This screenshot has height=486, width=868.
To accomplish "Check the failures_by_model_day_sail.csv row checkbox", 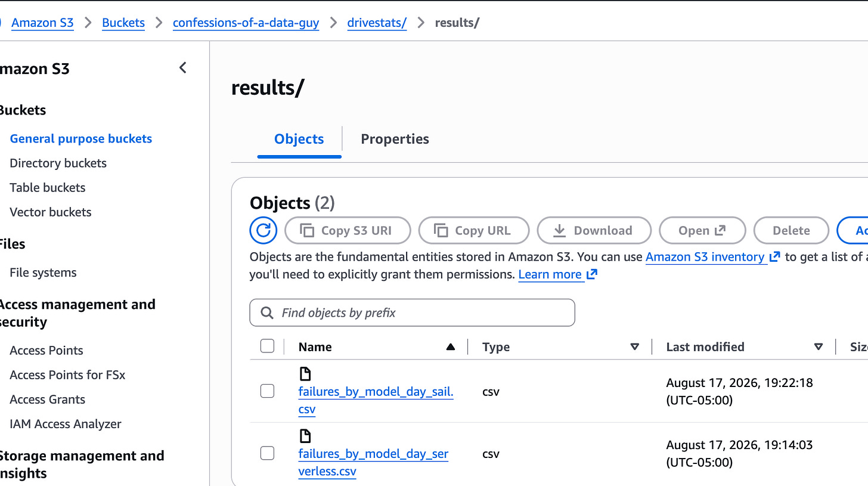I will pyautogui.click(x=267, y=391).
